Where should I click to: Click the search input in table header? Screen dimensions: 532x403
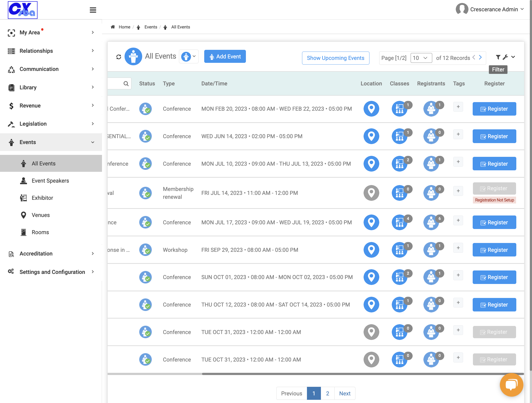119,84
